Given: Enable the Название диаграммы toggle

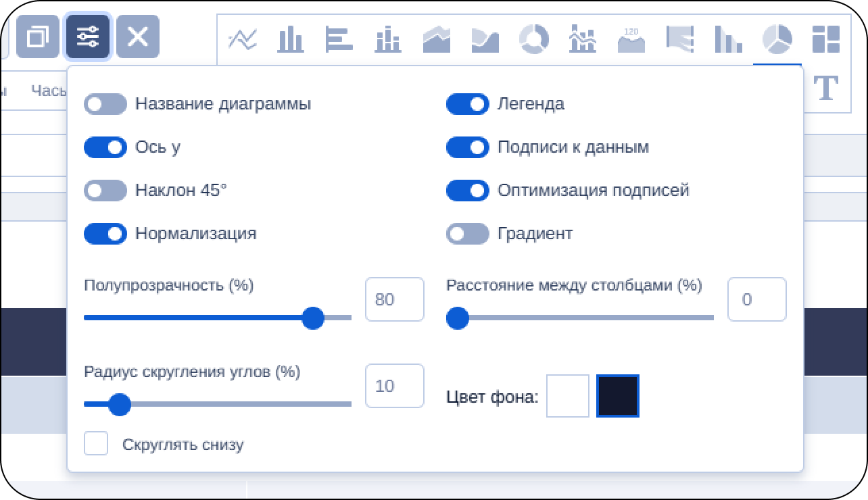Looking at the screenshot, I should point(105,104).
